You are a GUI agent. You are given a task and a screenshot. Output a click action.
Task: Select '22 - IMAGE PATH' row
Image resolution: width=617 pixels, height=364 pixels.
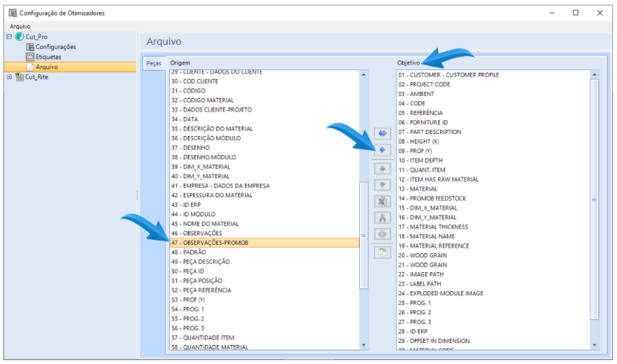click(493, 274)
